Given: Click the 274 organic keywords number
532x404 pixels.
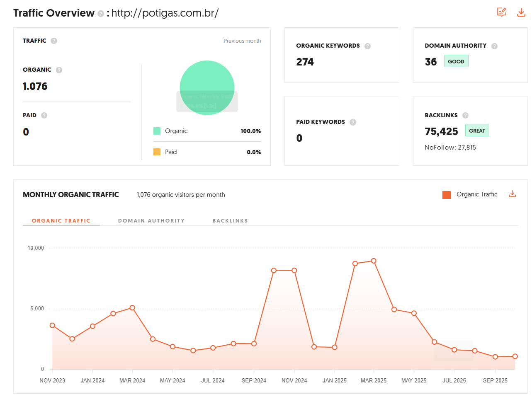Looking at the screenshot, I should coord(305,62).
